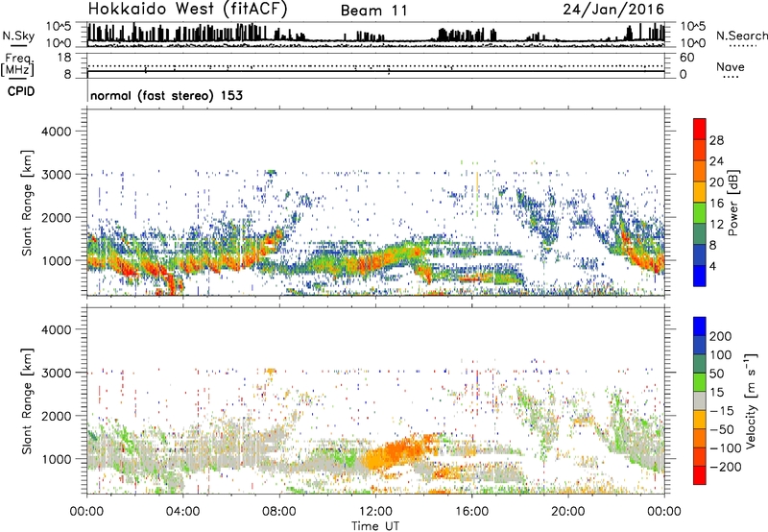768x532 pixels.
Task: Click the '1000' tick of the velocity panel
Action: tap(57, 459)
